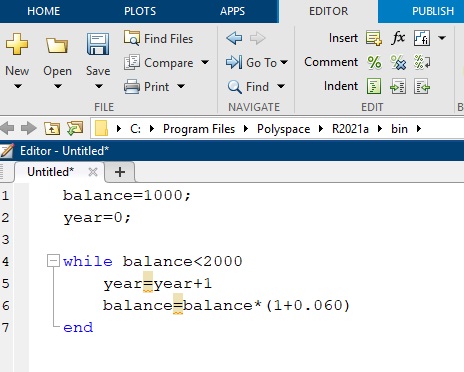Expand the Find dropdown arrow
Screen dimensions: 464x372
point(281,86)
